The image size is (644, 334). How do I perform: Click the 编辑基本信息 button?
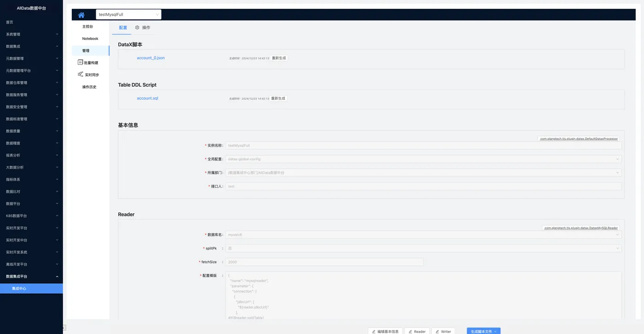385,331
